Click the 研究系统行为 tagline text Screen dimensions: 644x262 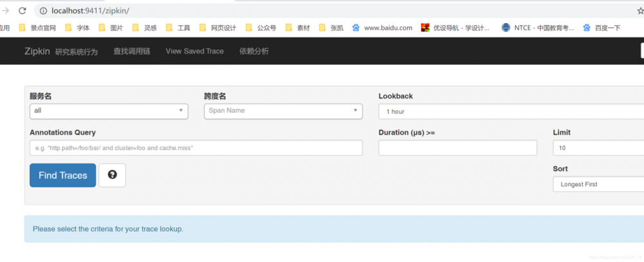(x=77, y=51)
